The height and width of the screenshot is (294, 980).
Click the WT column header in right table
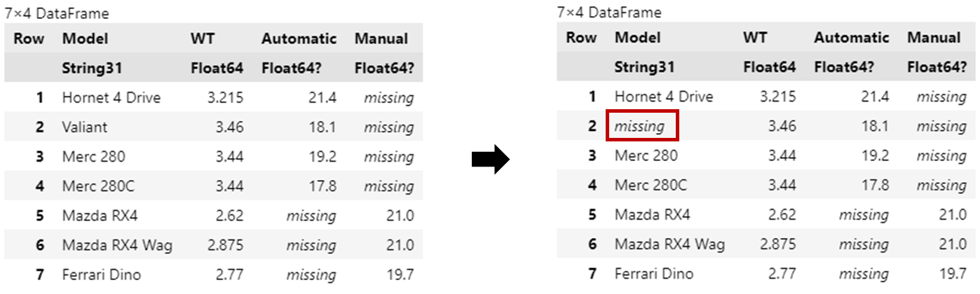pyautogui.click(x=755, y=38)
